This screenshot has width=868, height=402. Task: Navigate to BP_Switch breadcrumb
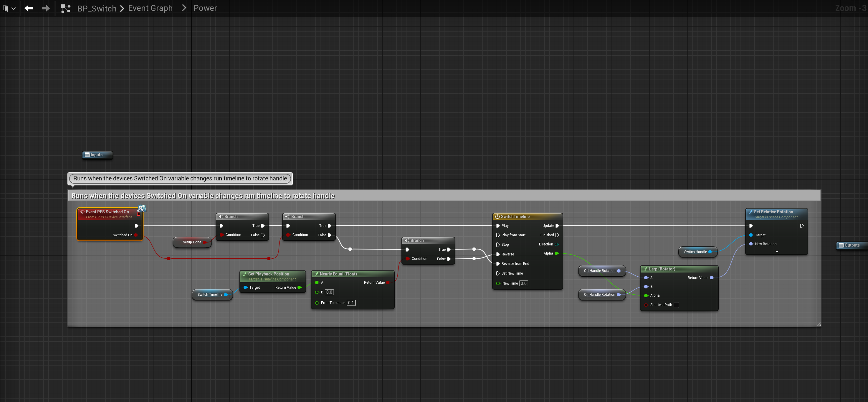pos(96,9)
